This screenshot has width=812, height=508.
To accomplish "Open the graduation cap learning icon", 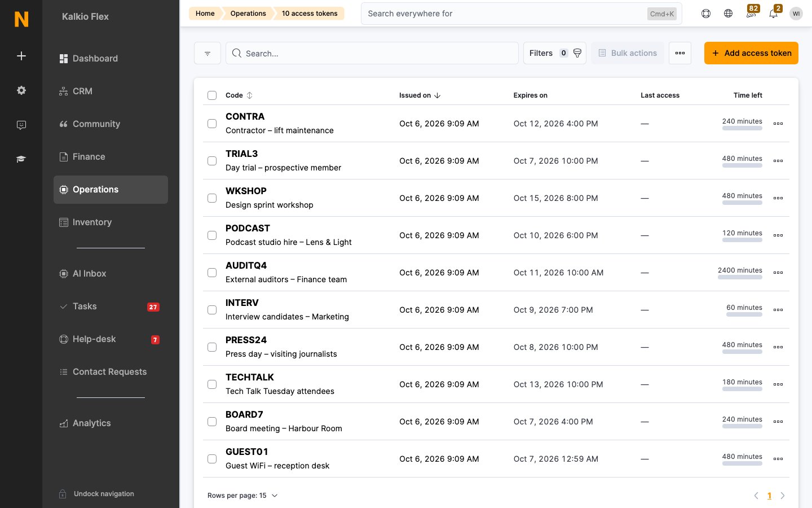I will [x=21, y=159].
